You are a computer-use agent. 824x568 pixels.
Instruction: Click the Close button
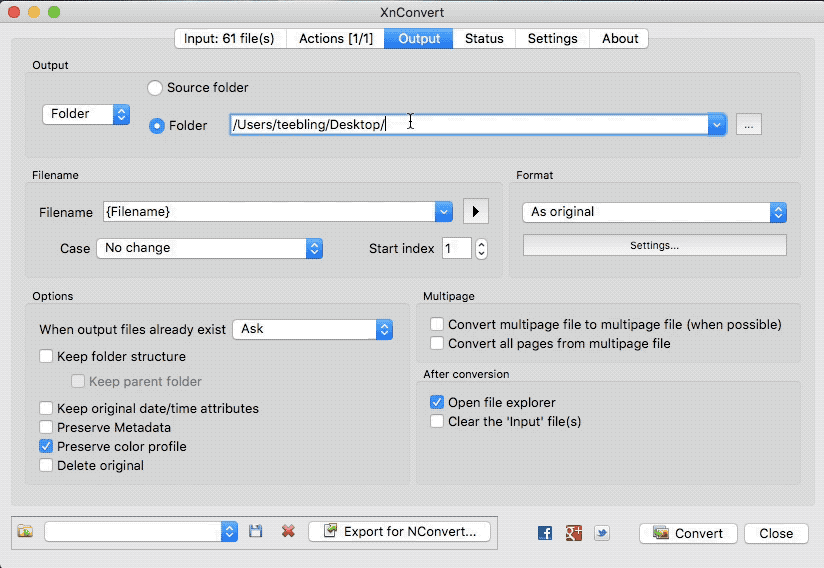(x=776, y=533)
